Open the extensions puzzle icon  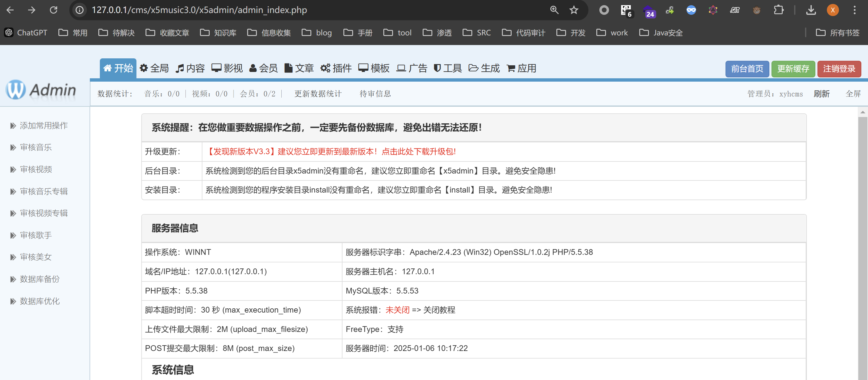(x=778, y=10)
